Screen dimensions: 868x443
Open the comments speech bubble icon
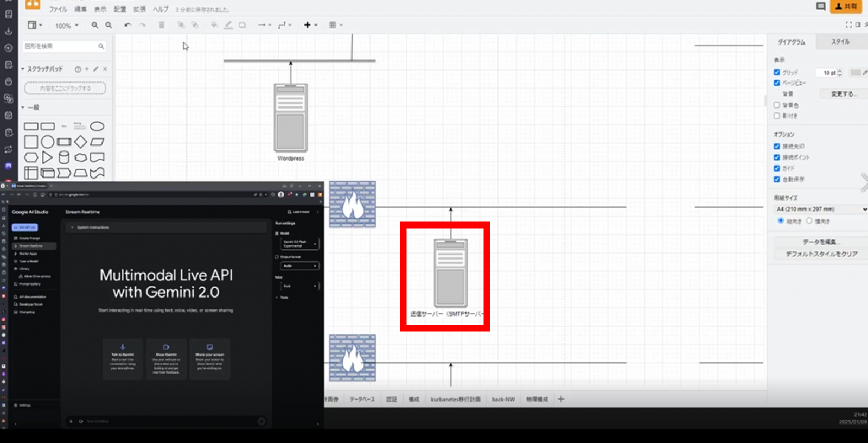821,7
